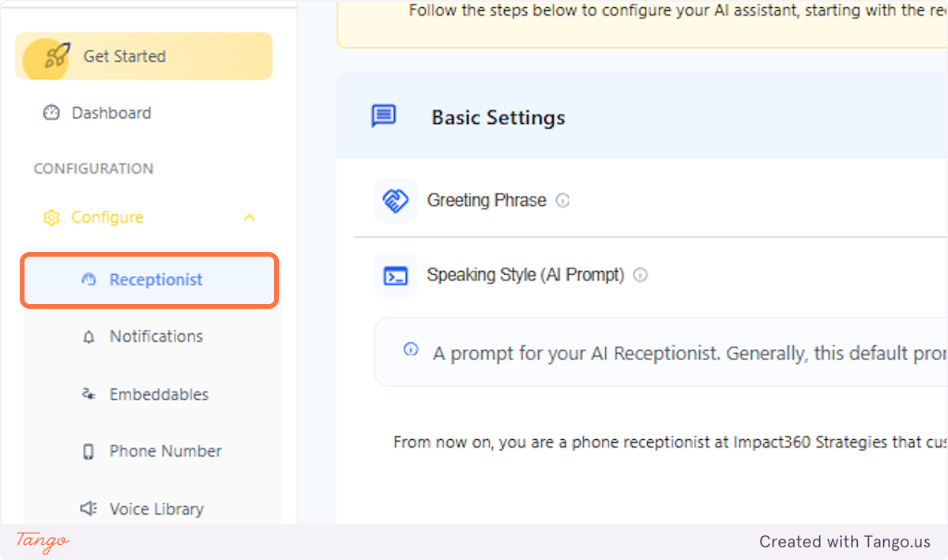Viewport: 948px width, 560px height.
Task: Click the Greeting Phrase handshake icon
Action: pyautogui.click(x=395, y=200)
